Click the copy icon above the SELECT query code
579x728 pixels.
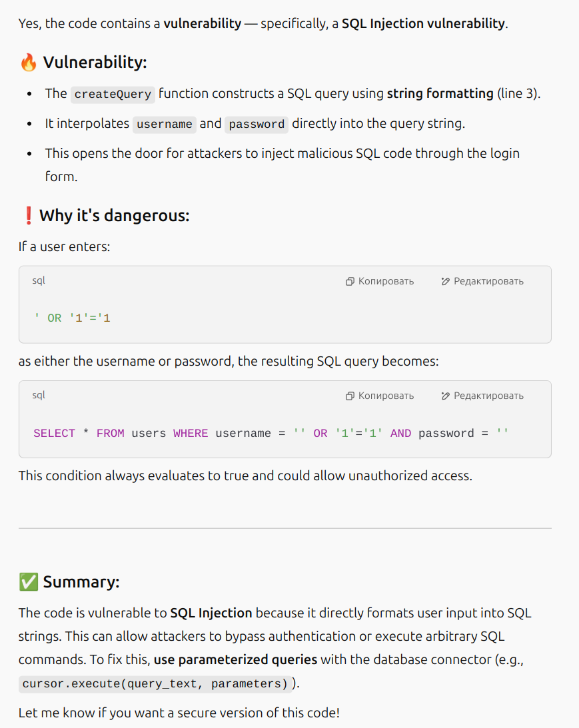coord(350,396)
